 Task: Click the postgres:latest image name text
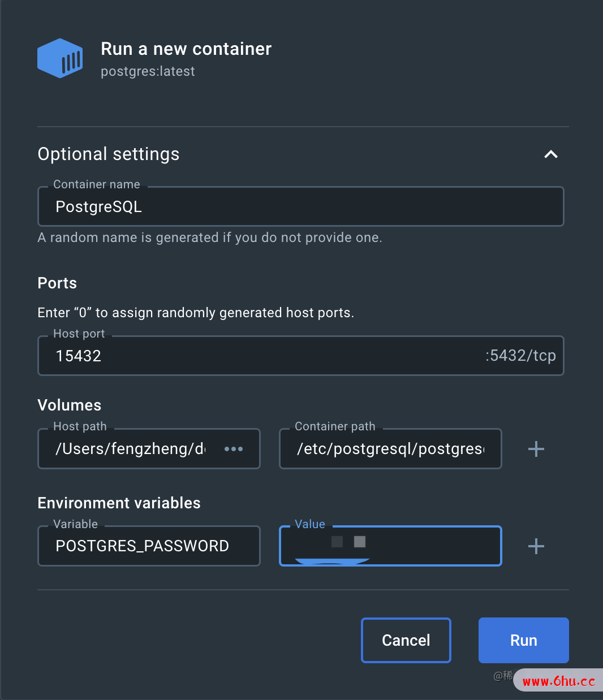(x=148, y=71)
